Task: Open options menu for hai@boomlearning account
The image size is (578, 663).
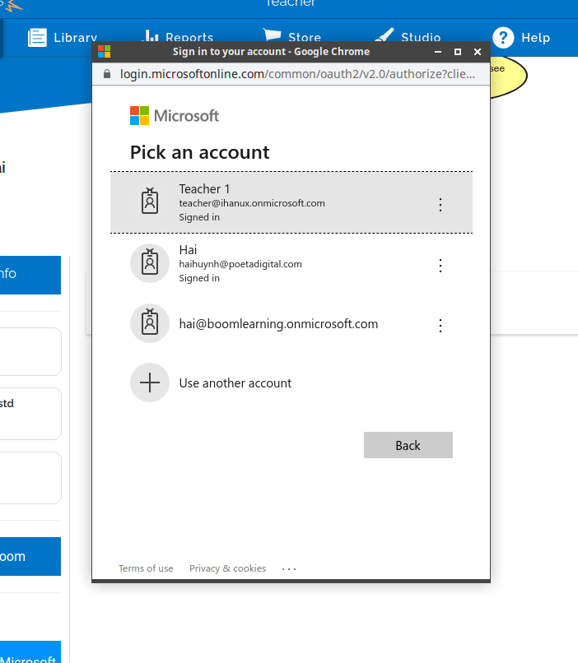Action: (x=440, y=326)
